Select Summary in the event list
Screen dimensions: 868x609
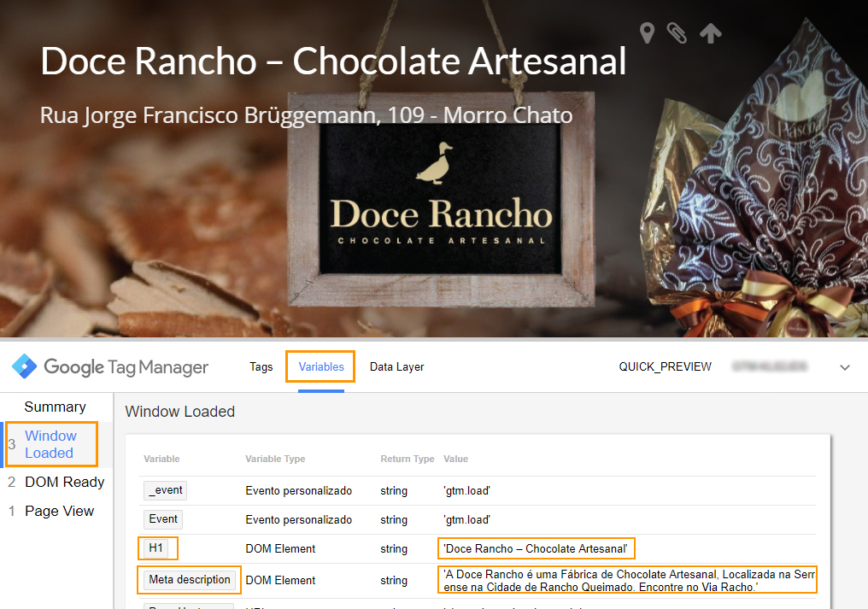pyautogui.click(x=56, y=407)
